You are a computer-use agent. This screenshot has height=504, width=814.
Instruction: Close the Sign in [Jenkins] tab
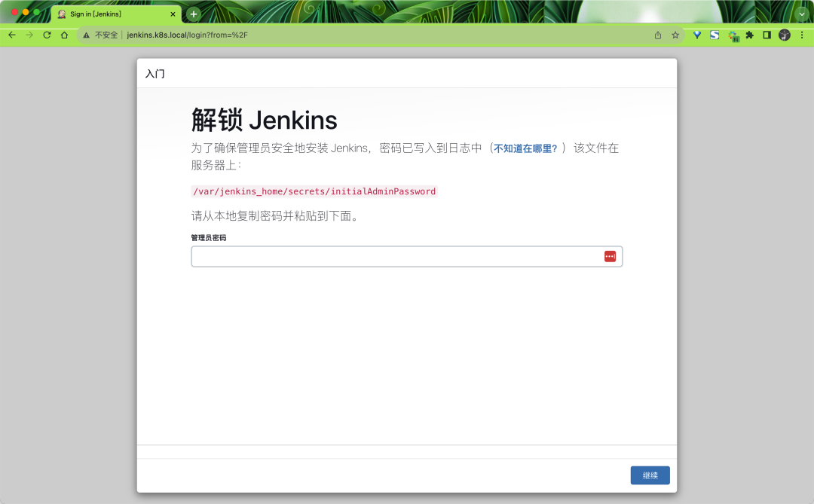coord(173,14)
